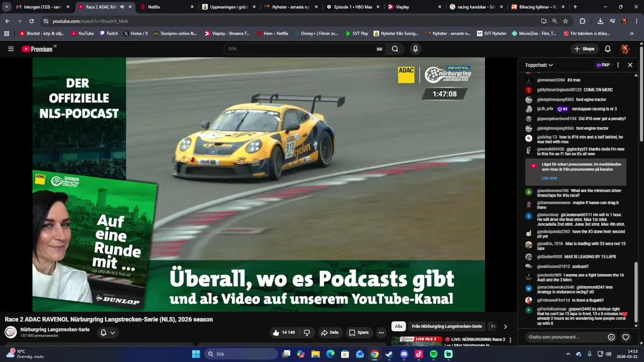Click the Dela share button
The width and height of the screenshot is (644, 362).
(330, 332)
